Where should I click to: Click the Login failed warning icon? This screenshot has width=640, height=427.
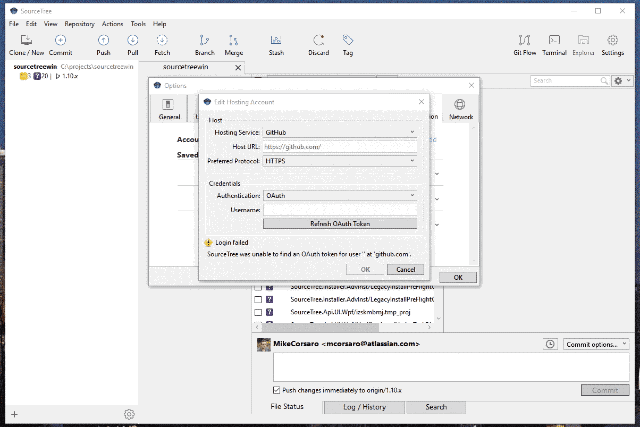(x=209, y=242)
